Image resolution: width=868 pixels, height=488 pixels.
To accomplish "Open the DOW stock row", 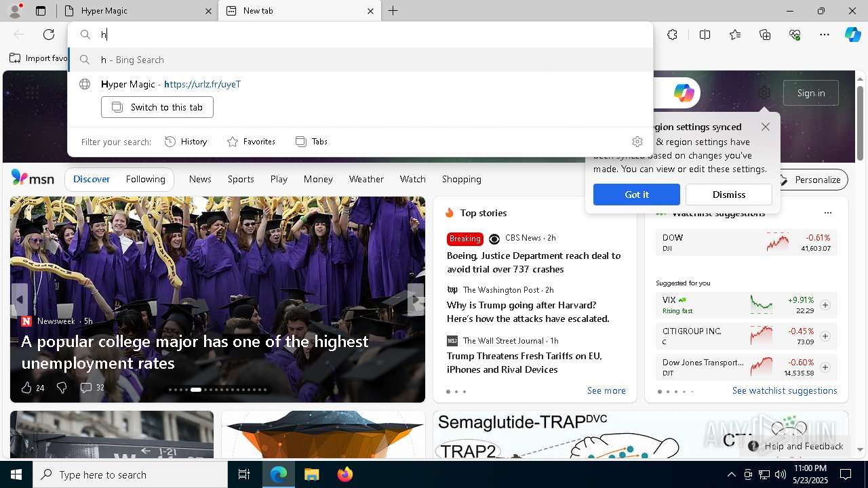I will [x=746, y=243].
